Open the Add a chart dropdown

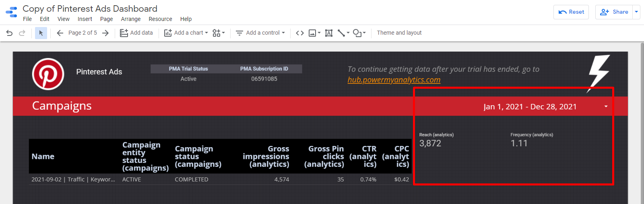click(186, 33)
